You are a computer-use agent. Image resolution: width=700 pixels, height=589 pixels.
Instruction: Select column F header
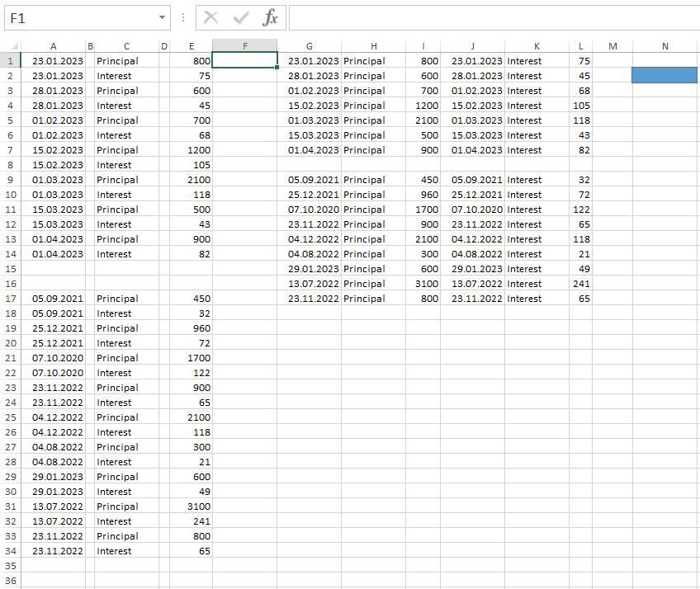[244, 46]
